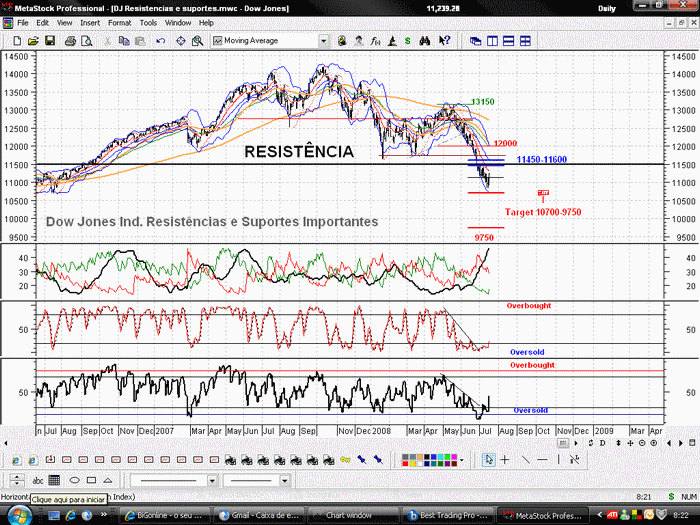Screen dimensions: 700x525
Task: Open the Window menu
Action: (x=178, y=23)
